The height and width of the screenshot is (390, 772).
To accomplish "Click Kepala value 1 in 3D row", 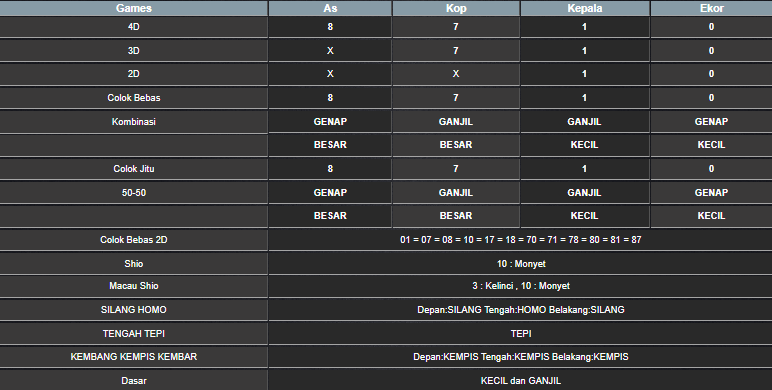I will [584, 51].
